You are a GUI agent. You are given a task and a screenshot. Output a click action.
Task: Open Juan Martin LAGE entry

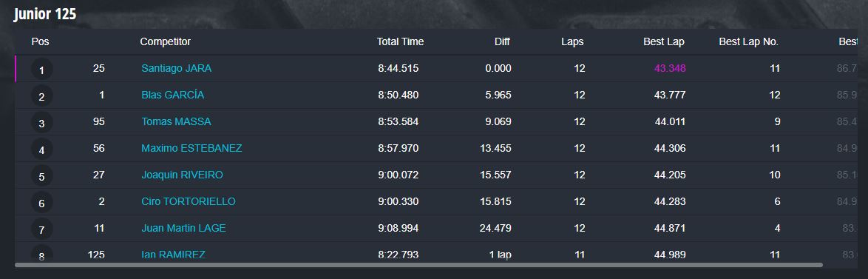pos(184,228)
